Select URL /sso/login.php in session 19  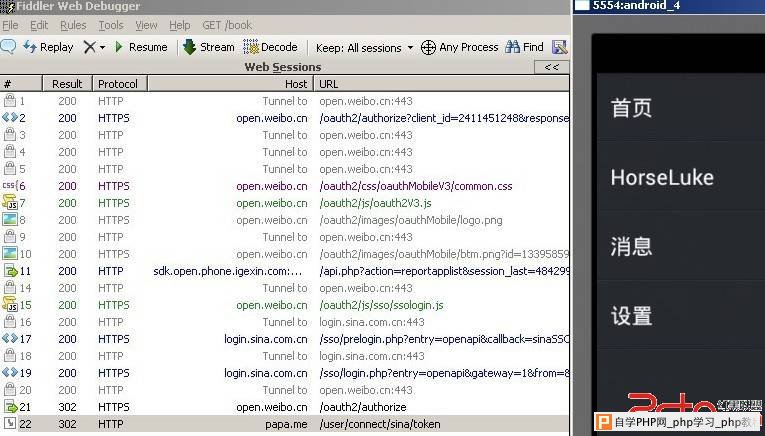coord(444,373)
